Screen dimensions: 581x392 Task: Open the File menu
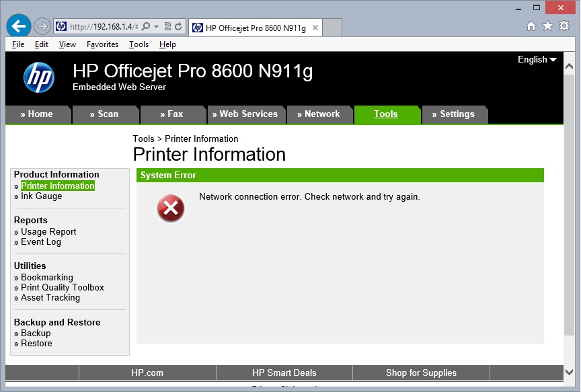[x=17, y=44]
